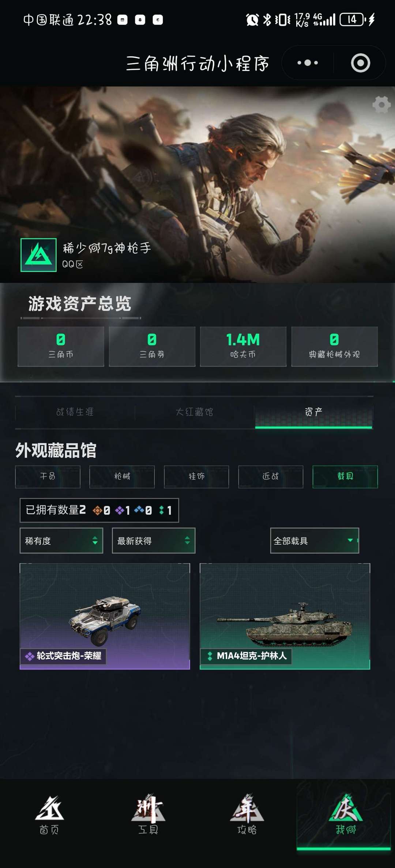Switch to the 战绩生涯 tab
Viewport: 395px width, 868px height.
[75, 412]
